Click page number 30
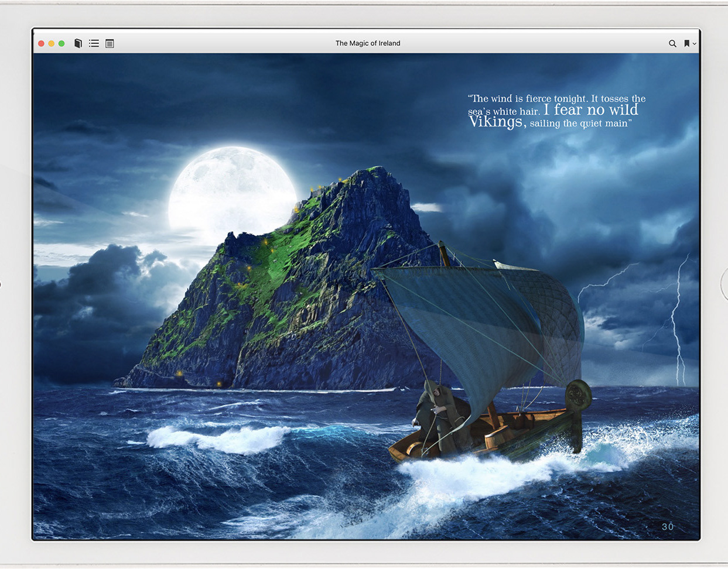Screen dimensions: 728x569 (668, 526)
